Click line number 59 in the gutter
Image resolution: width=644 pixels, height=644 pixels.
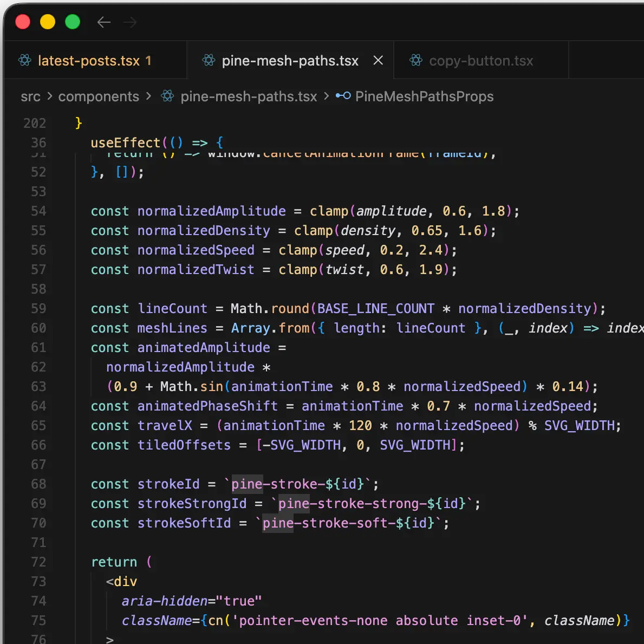38,309
